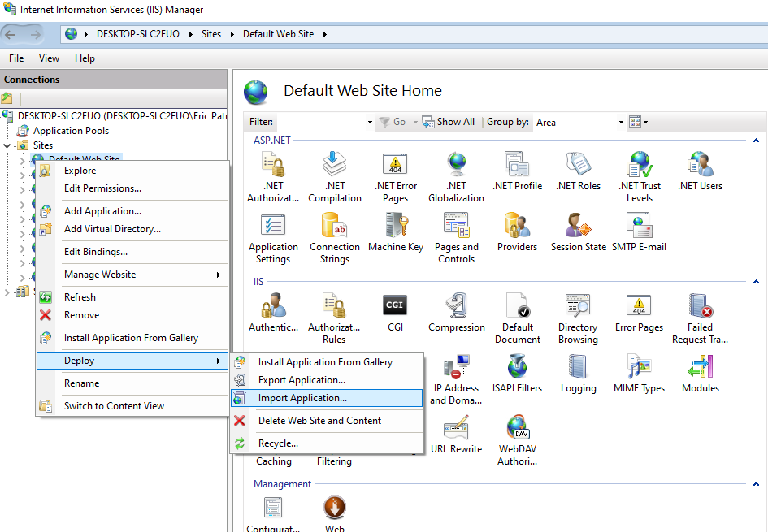The width and height of the screenshot is (768, 532).
Task: Open Application Settings feature
Action: [273, 238]
